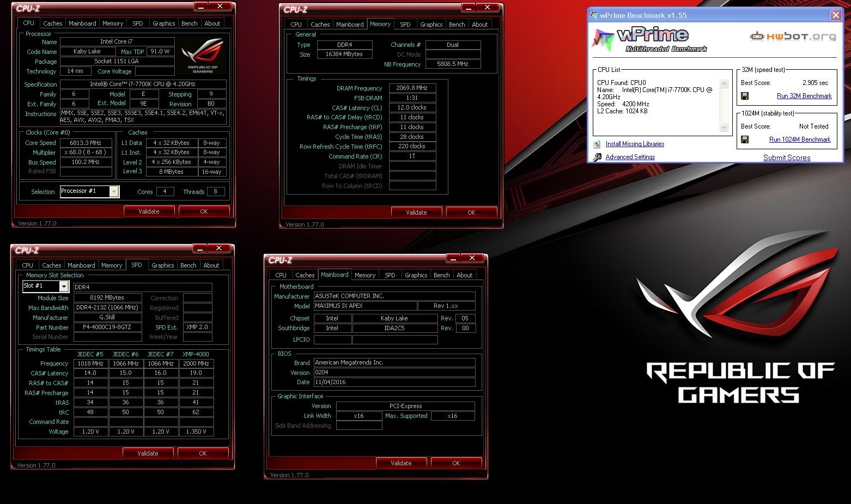Screen dimensions: 851x504
Task: Click the 2.905 sec best score value
Action: pos(815,83)
